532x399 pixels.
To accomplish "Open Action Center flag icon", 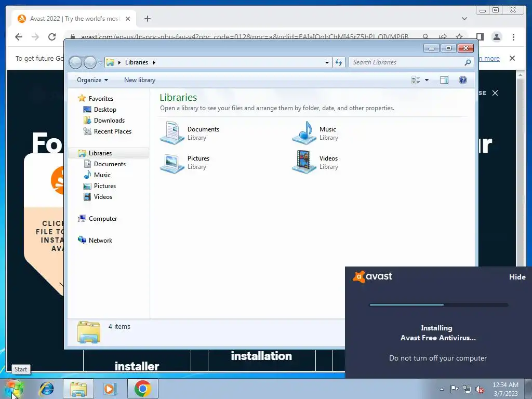I will (x=454, y=389).
